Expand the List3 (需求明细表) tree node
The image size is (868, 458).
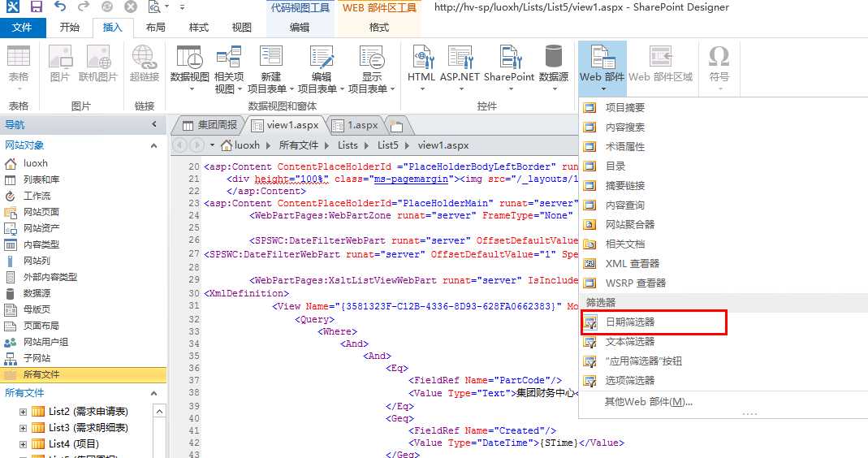[x=23, y=427]
